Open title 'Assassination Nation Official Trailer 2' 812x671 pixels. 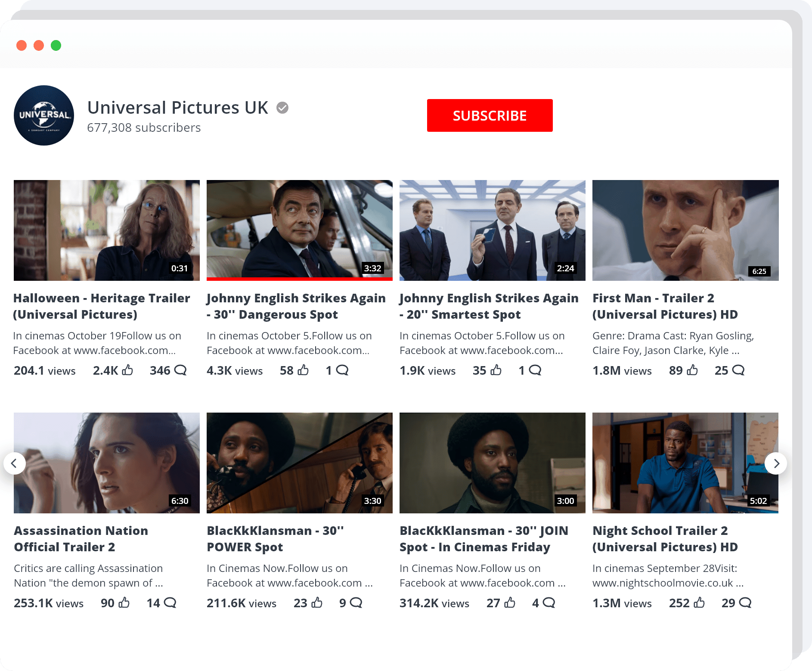pos(81,539)
